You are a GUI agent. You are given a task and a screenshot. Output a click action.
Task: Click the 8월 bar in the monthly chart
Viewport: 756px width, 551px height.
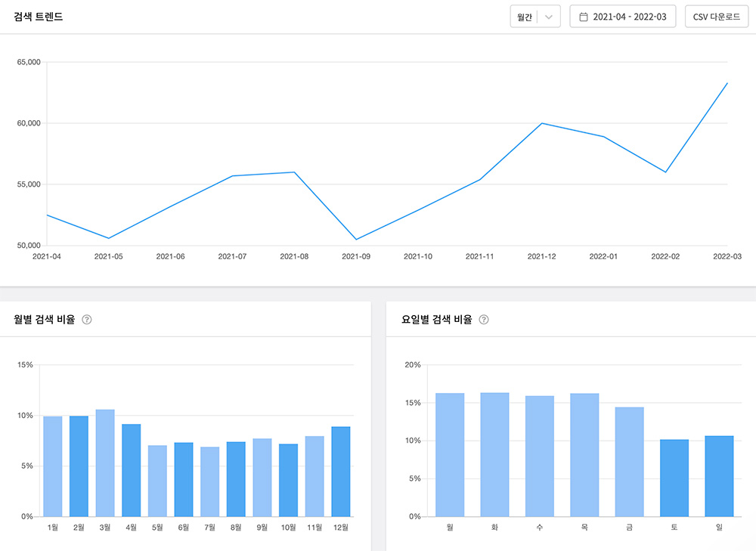236,479
